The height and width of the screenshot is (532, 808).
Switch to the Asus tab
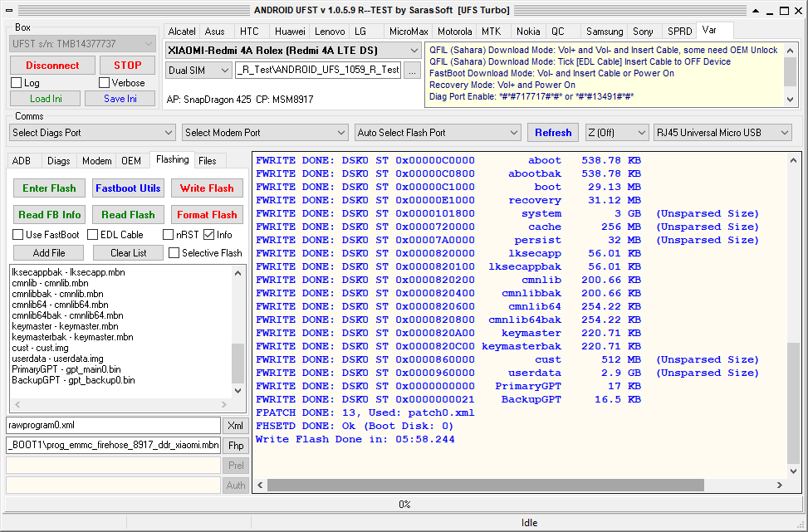[x=215, y=32]
